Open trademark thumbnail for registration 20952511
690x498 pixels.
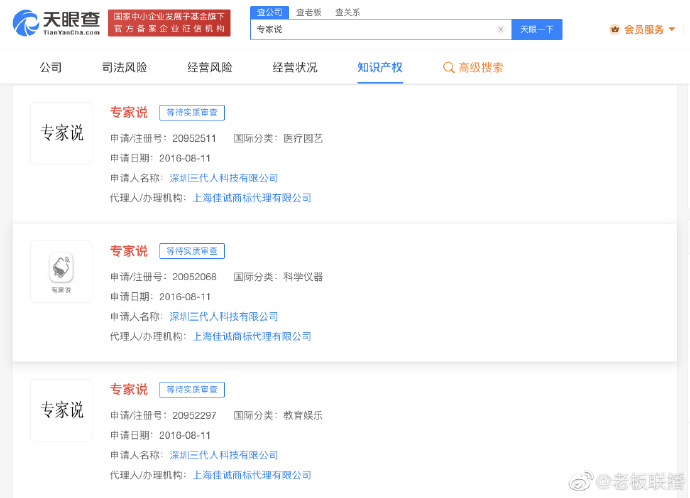[x=62, y=133]
